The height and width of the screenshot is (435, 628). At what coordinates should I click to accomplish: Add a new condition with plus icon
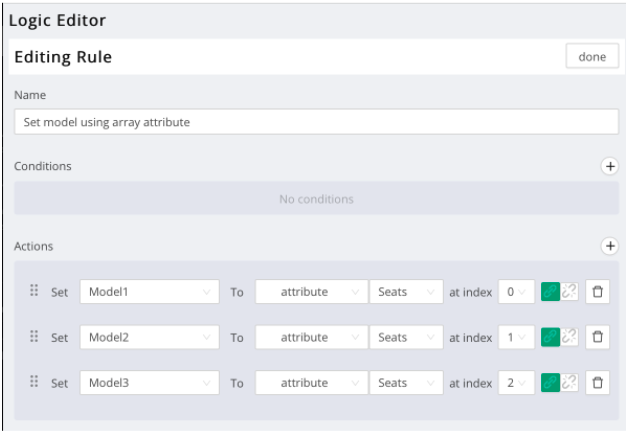pyautogui.click(x=609, y=167)
